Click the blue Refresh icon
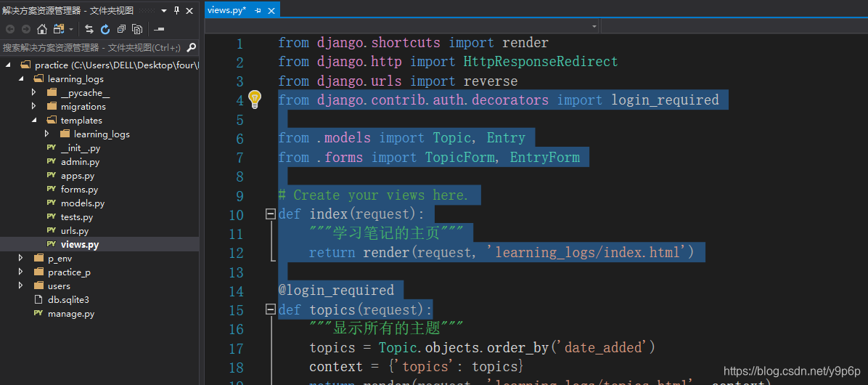This screenshot has width=868, height=385. (105, 29)
